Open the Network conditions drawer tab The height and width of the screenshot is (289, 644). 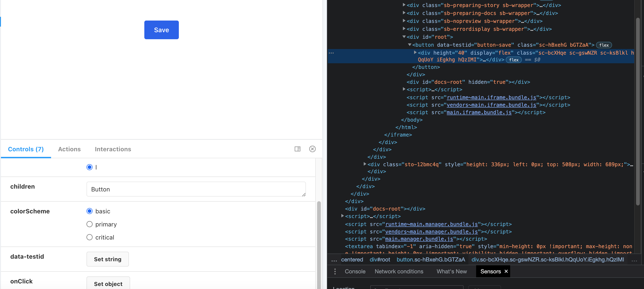click(399, 271)
